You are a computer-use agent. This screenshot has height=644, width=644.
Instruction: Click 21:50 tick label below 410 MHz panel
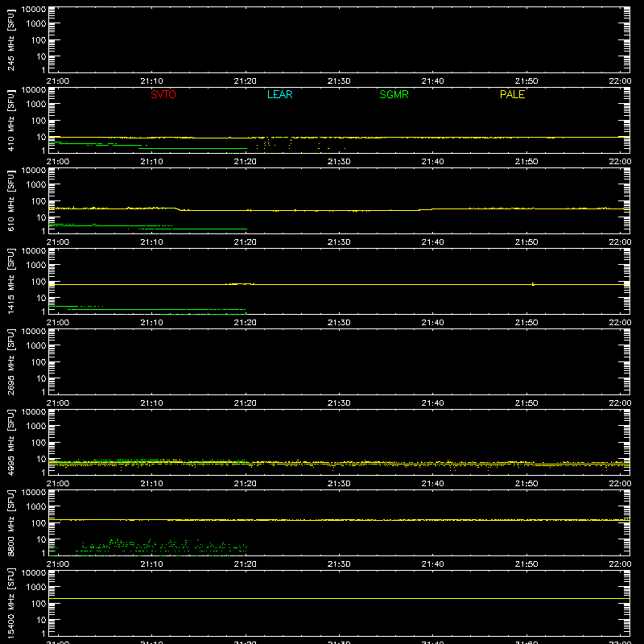[526, 162]
